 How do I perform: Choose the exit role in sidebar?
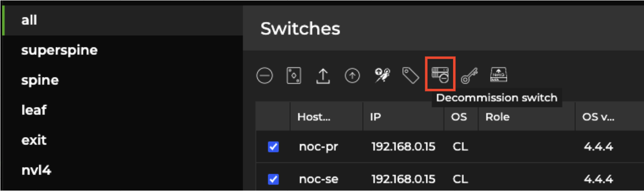click(x=34, y=140)
